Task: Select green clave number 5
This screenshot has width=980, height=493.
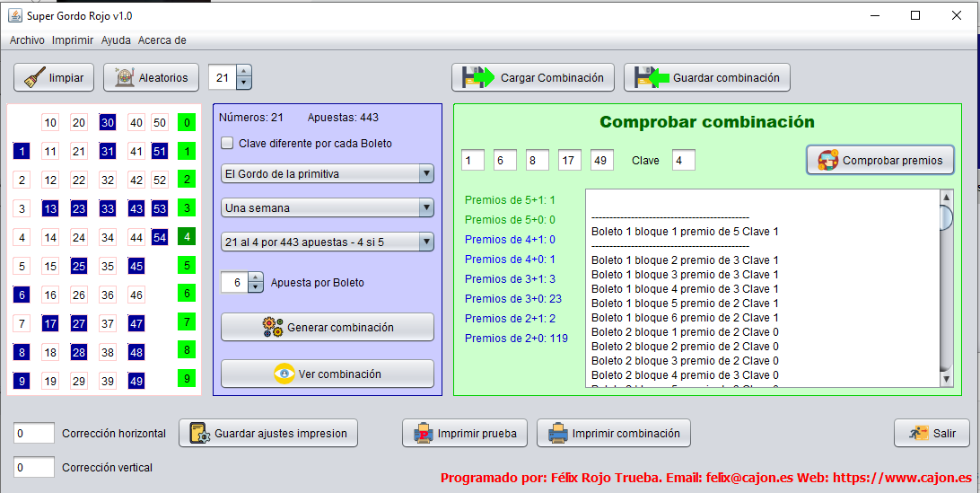Action: point(187,265)
